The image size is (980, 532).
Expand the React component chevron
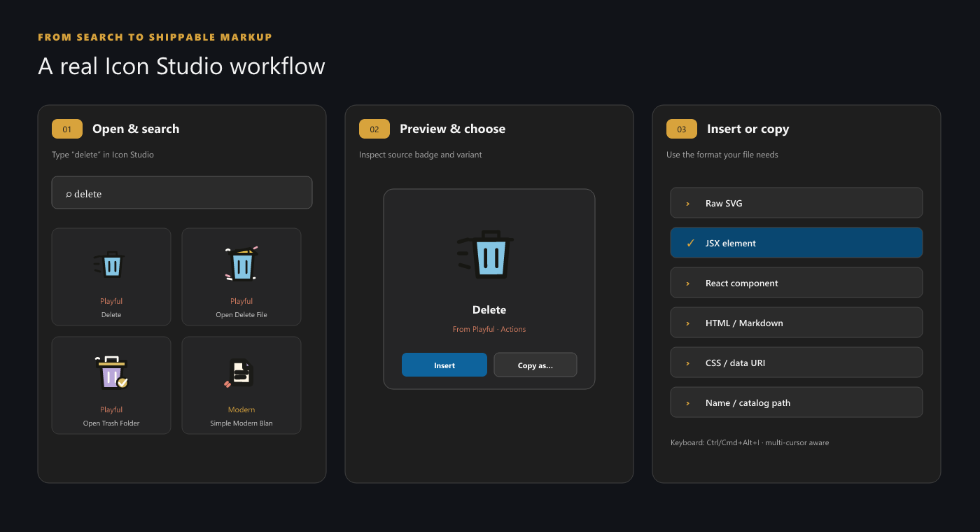pos(688,283)
